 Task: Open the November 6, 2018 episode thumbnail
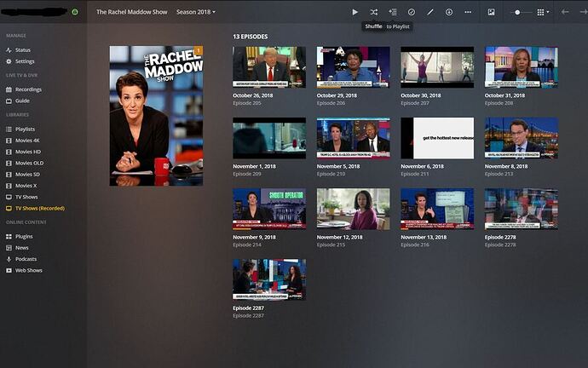tap(437, 138)
